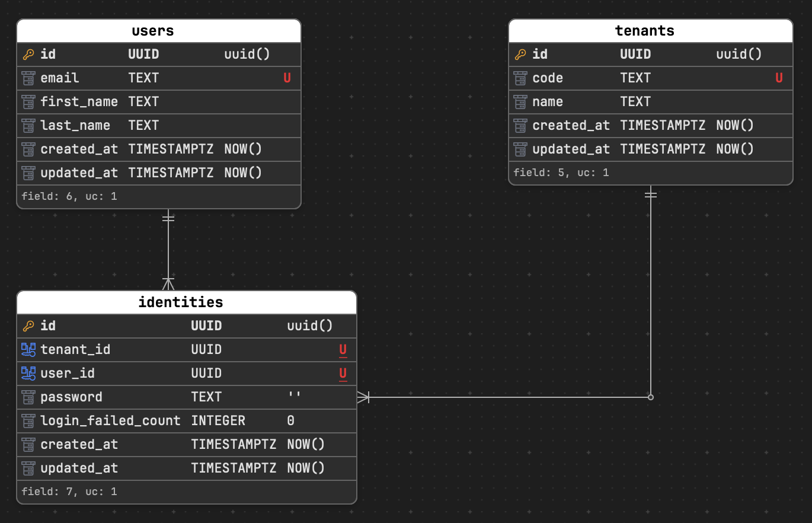Click the field icon beside tenants name column

coord(520,101)
